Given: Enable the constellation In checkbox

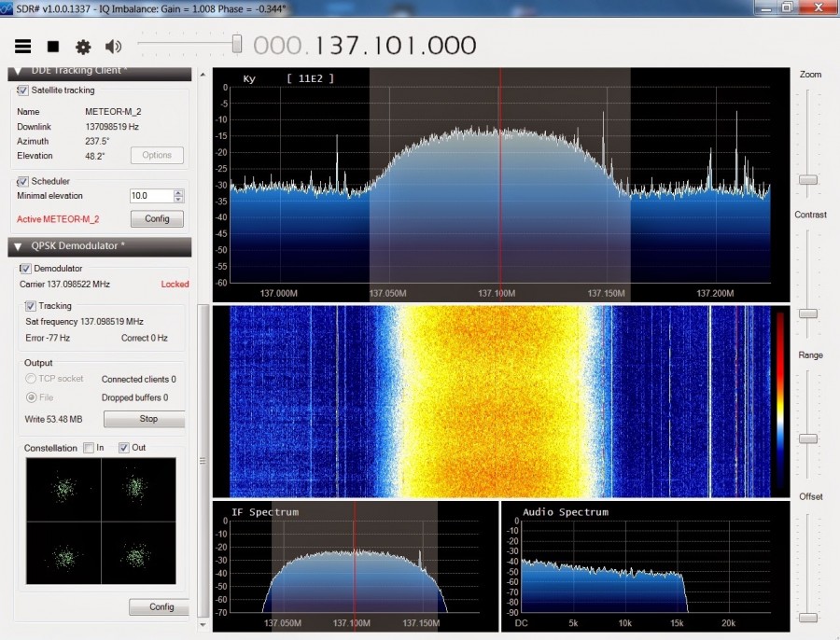Looking at the screenshot, I should tap(89, 448).
